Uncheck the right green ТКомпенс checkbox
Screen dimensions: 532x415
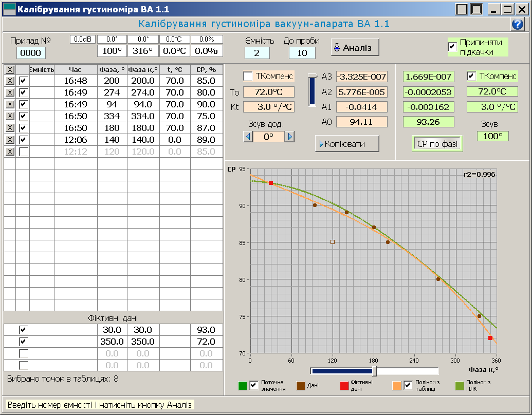coord(471,77)
